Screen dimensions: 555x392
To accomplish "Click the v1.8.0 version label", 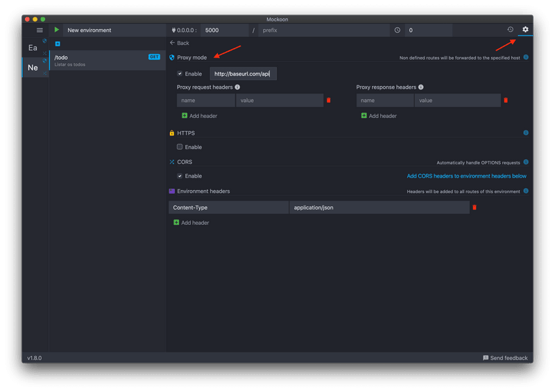I will pyautogui.click(x=34, y=358).
